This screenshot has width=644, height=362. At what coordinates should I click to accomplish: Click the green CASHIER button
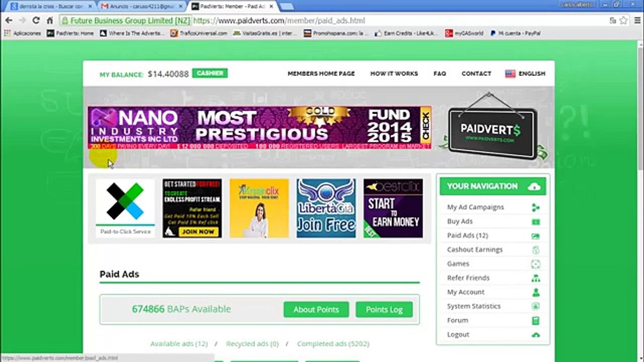[x=210, y=73]
